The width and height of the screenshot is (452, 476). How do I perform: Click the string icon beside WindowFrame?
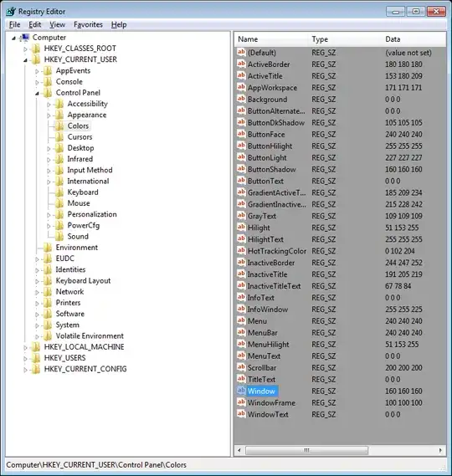click(241, 402)
